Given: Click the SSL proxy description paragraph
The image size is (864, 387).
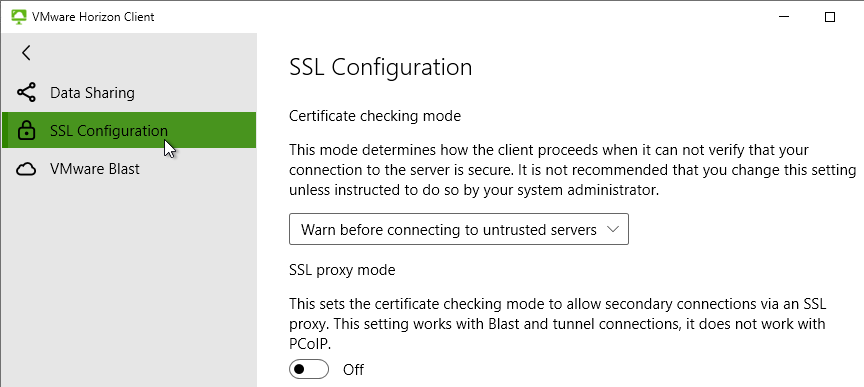Looking at the screenshot, I should [558, 324].
